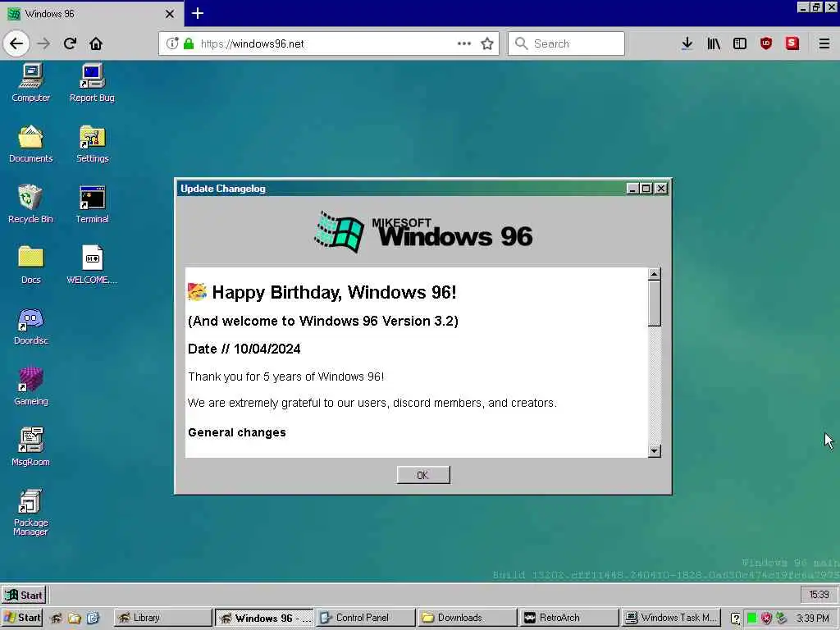Viewport: 840px width, 630px height.
Task: Click the changelog scrollbar thumb
Action: pyautogui.click(x=654, y=304)
